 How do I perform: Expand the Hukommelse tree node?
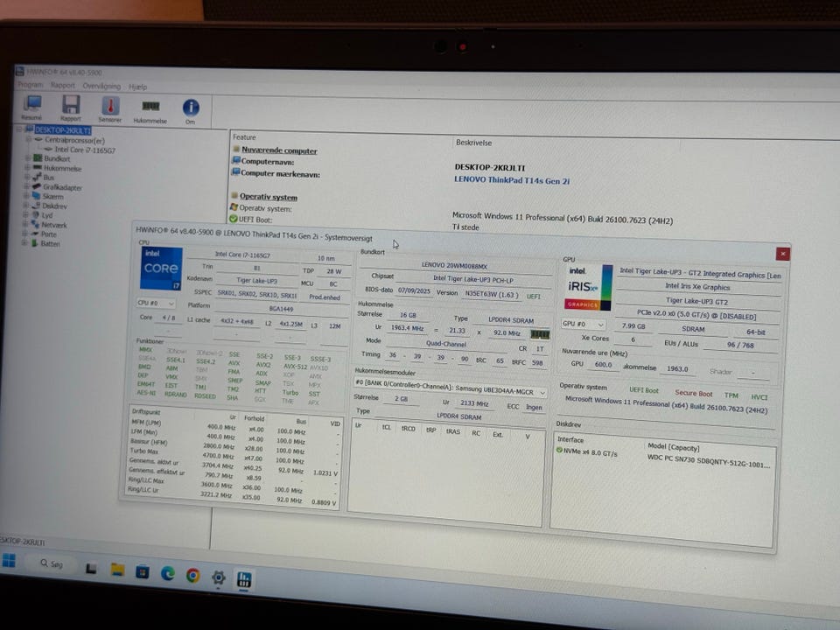(27, 168)
